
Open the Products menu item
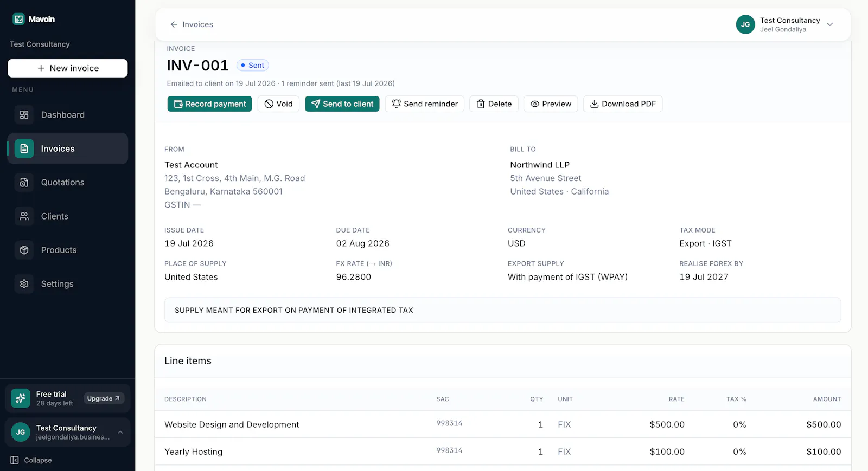(x=68, y=250)
